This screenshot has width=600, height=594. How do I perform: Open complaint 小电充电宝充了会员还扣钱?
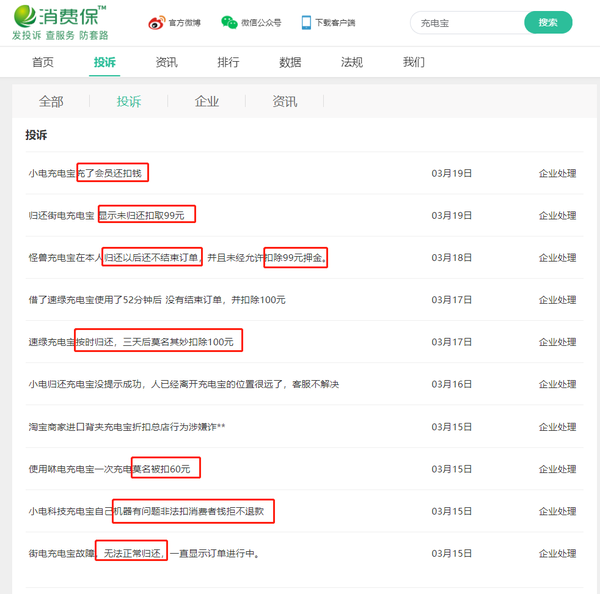pyautogui.click(x=85, y=173)
